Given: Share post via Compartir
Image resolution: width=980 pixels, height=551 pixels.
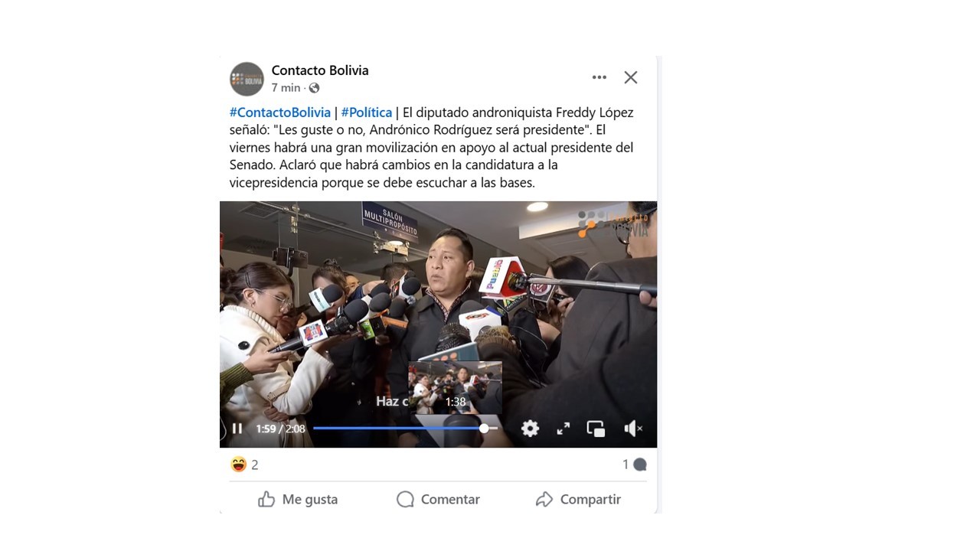Looking at the screenshot, I should click(578, 500).
